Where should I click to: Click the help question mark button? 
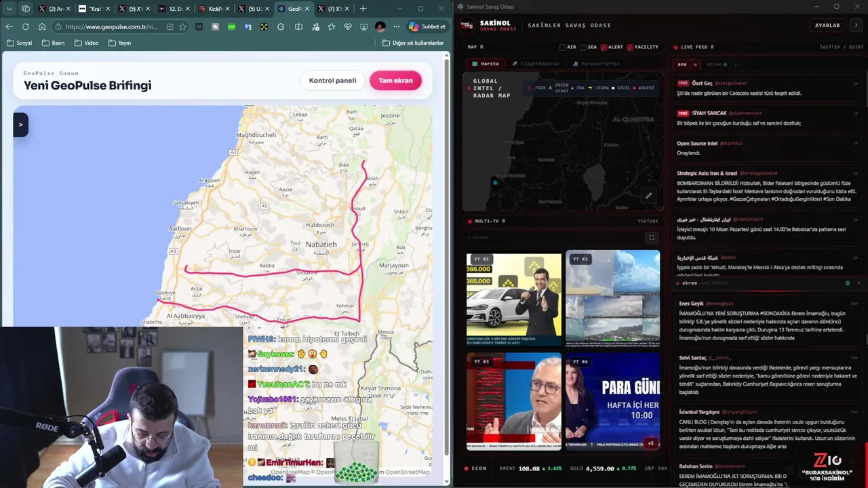(856, 26)
